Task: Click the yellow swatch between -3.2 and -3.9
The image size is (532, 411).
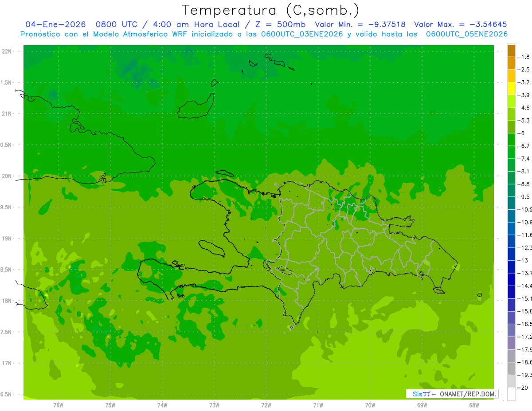Action: (x=511, y=89)
